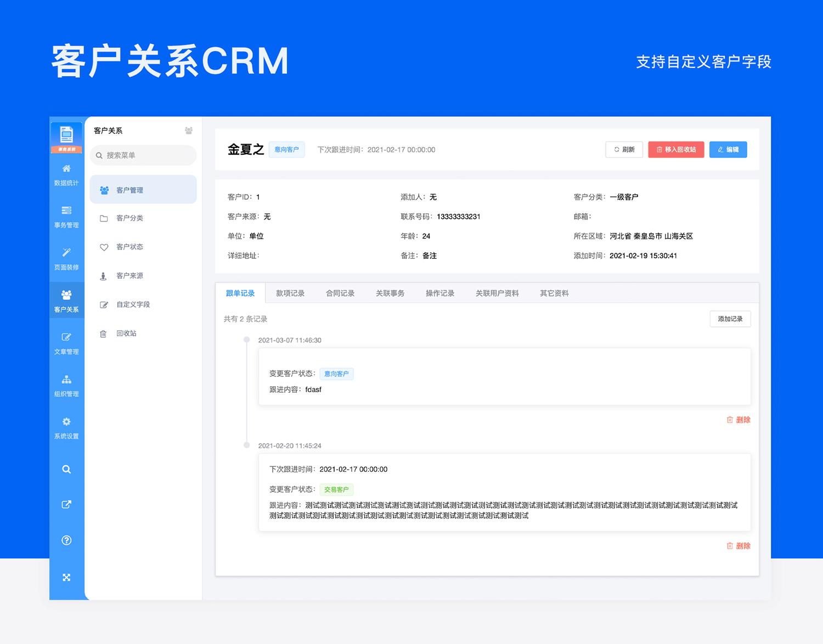Viewport: 823px width, 644px height.
Task: Open 文章管理 in the sidebar
Action: click(x=66, y=343)
